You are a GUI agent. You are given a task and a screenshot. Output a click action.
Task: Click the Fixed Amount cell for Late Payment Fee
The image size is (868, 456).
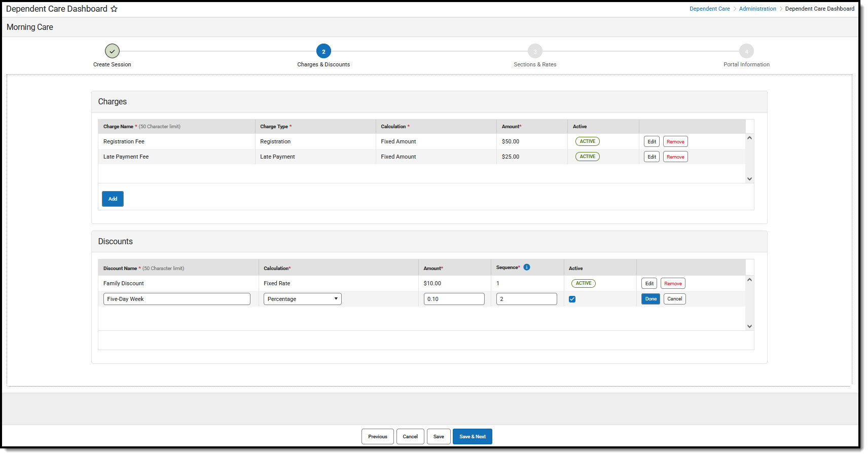[x=436, y=157]
